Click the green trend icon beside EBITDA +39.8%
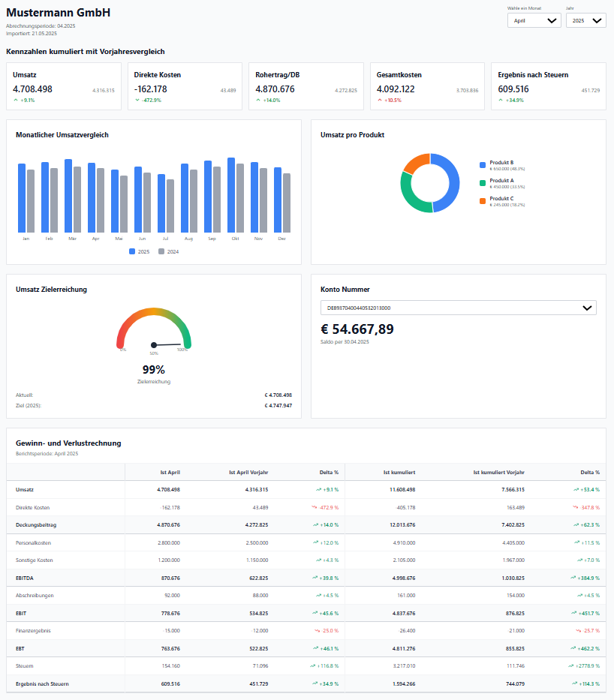 (x=316, y=578)
